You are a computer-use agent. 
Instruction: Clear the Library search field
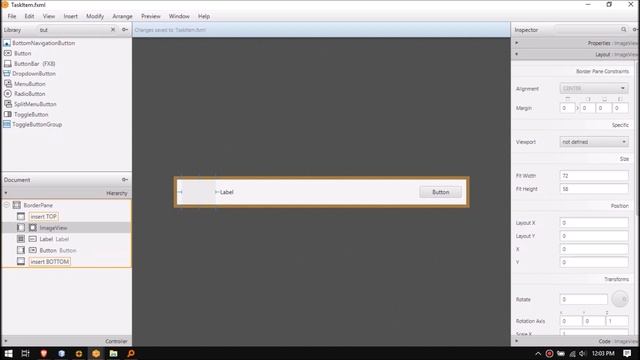point(113,30)
